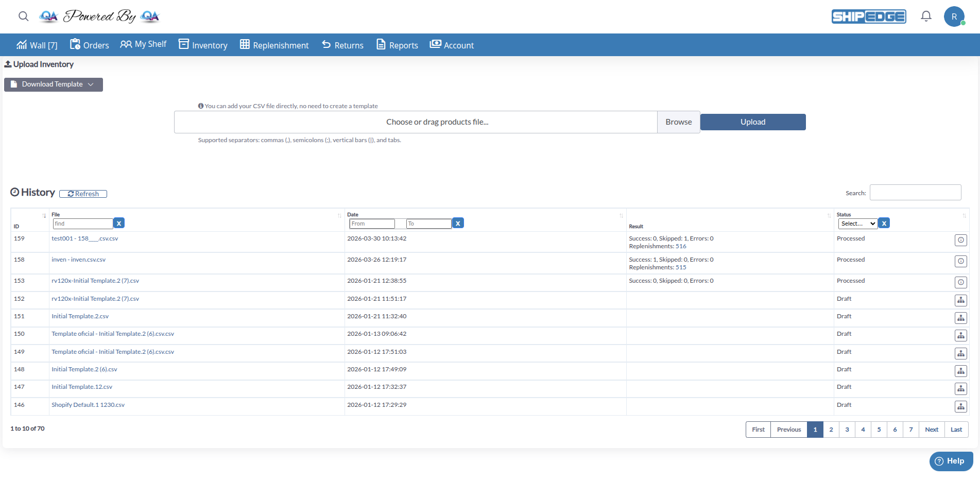Go to page 3
Image resolution: width=980 pixels, height=480 pixels.
pyautogui.click(x=847, y=430)
